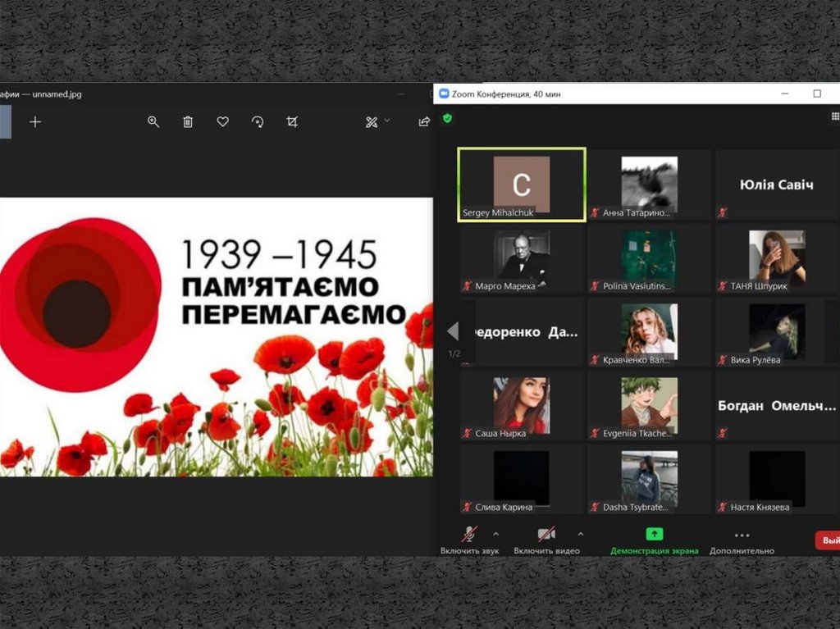
Task: Delete the image with the trash icon
Action: 188,122
